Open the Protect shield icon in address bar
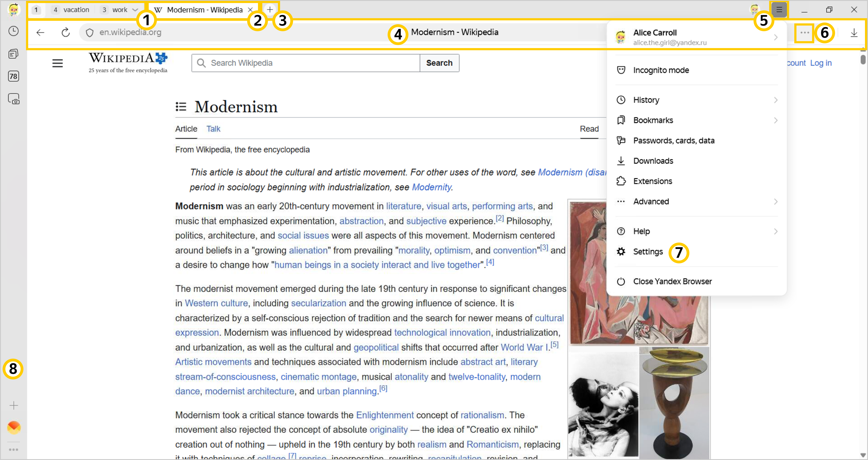Viewport: 868px width, 460px height. point(90,32)
